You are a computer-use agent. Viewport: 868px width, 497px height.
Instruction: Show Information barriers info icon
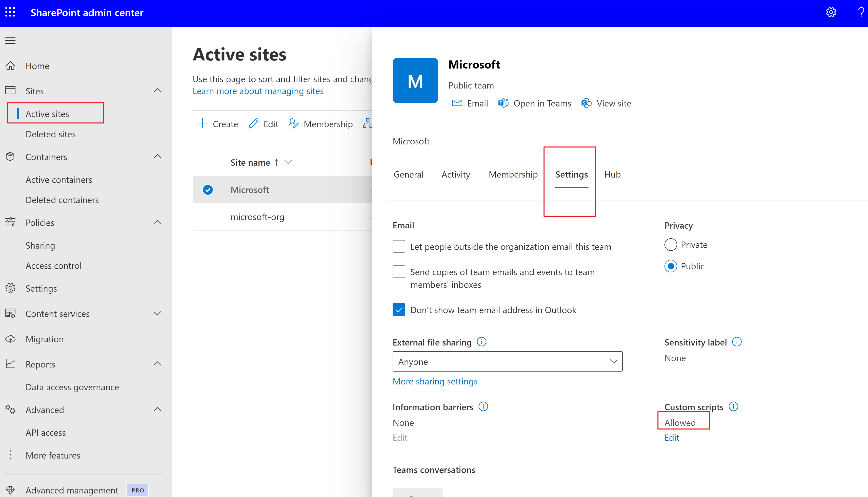point(483,406)
